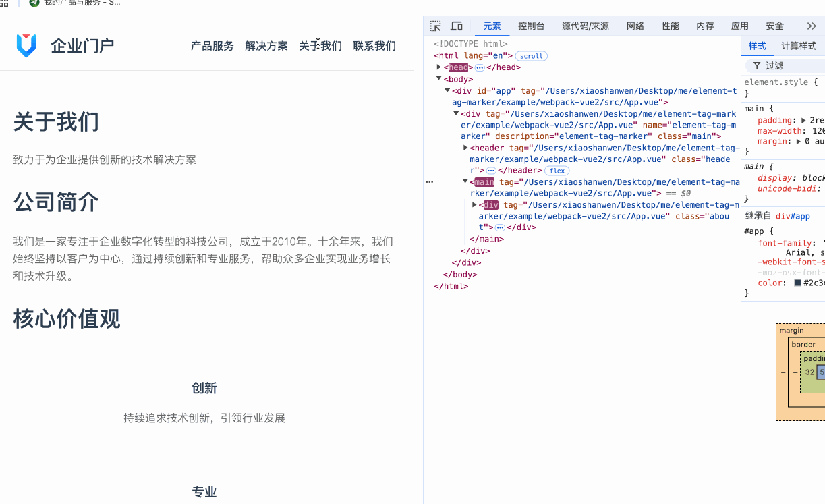Click the max-width property in main rule
The height and width of the screenshot is (504, 825).
click(x=791, y=131)
